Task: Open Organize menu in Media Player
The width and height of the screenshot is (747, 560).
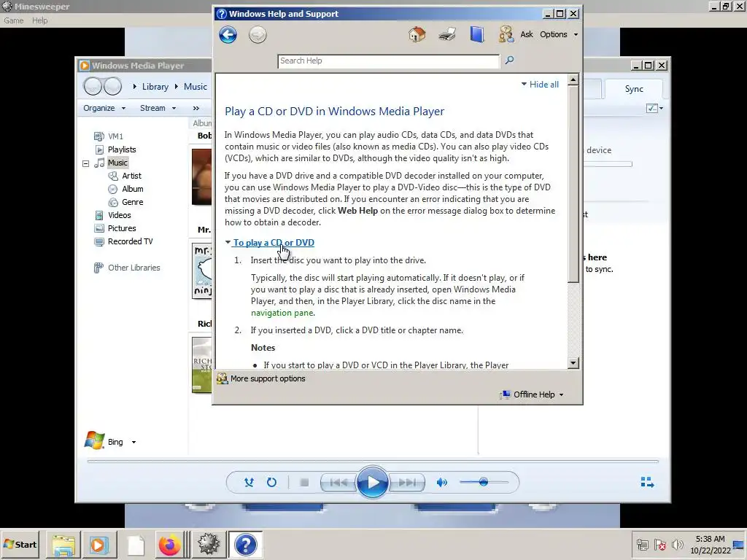Action: [104, 108]
